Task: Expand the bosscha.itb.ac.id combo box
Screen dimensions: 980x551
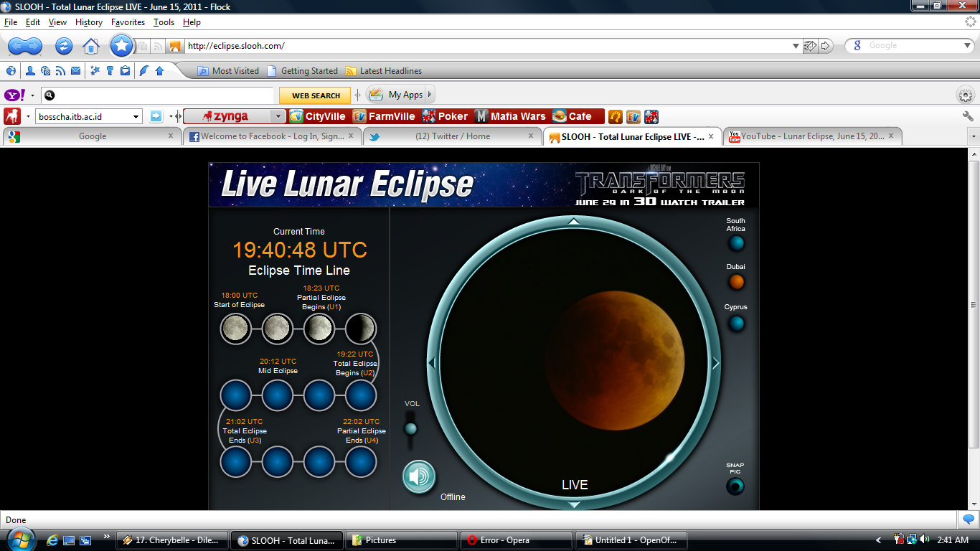Action: click(x=136, y=117)
